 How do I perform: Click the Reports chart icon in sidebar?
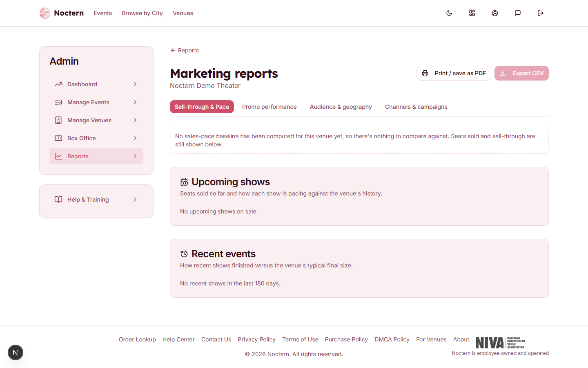pyautogui.click(x=58, y=156)
